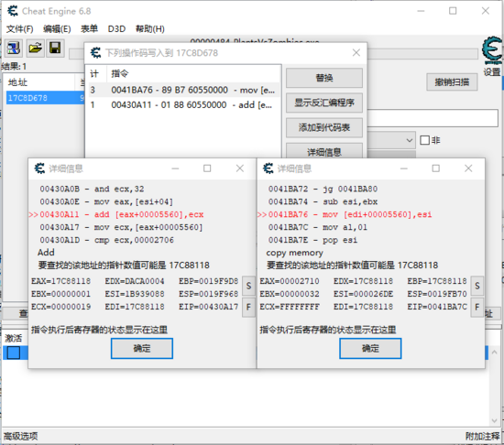Click the 附加注释 status bar link
This screenshot has height=445, width=504.
[482, 437]
